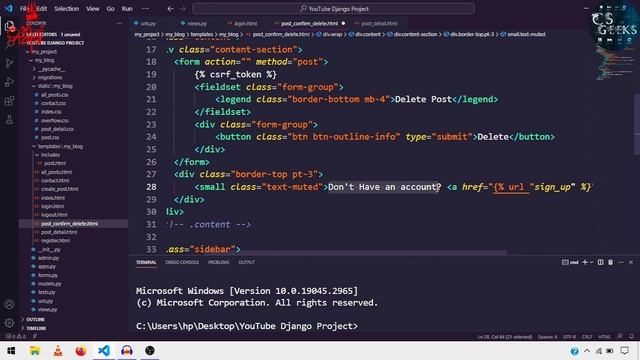Click the Explorer panel more actions ellipsis
640x360 pixels.
(119, 23)
